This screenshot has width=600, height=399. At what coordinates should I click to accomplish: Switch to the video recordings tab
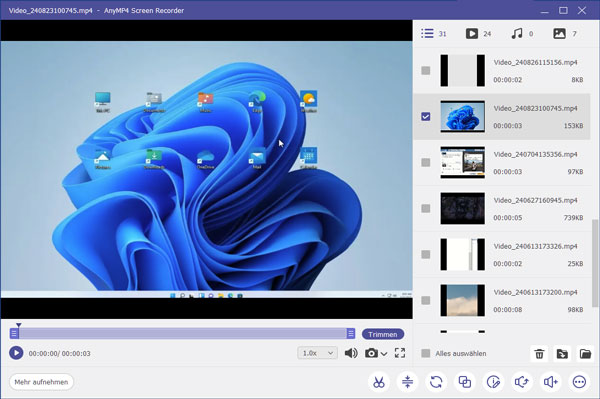click(478, 34)
